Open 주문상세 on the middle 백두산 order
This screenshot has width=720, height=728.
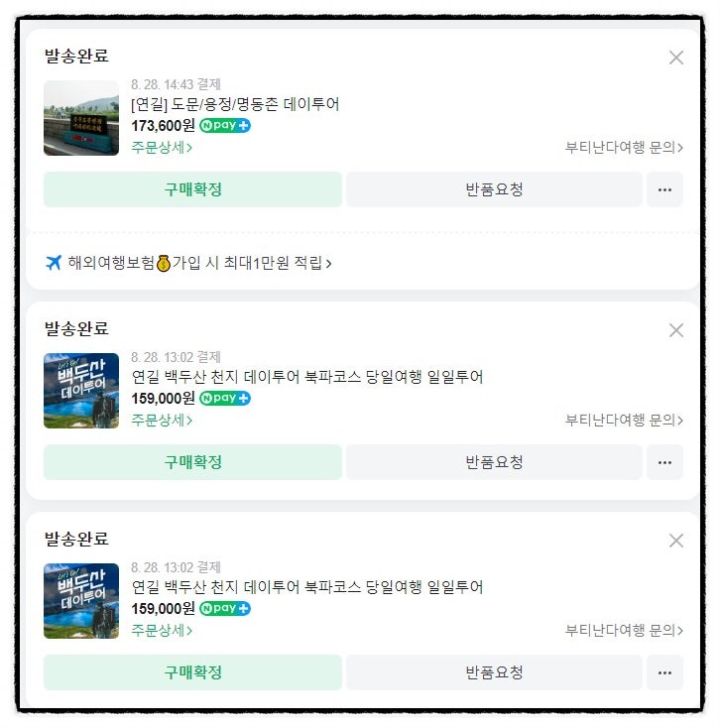pyautogui.click(x=162, y=421)
